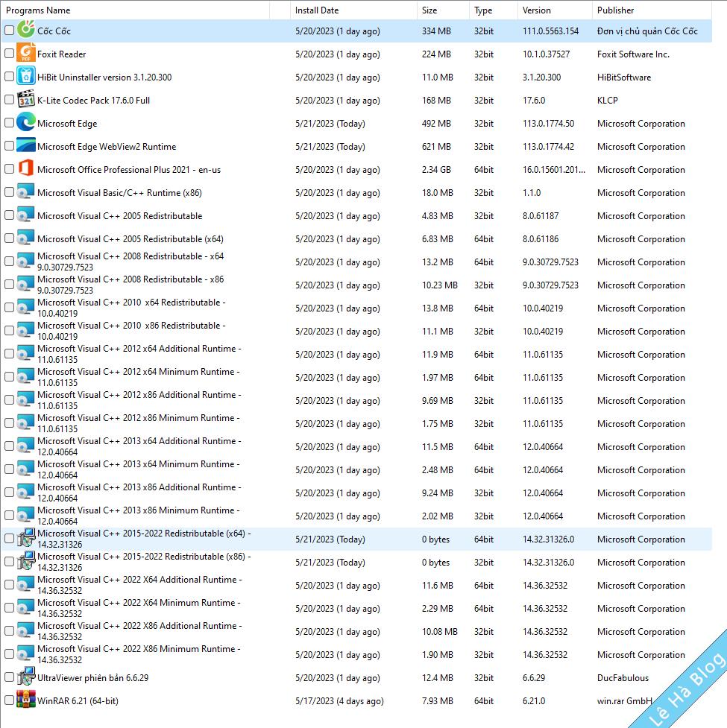Click the Visual C++ 2022 X64 Additional Runtime icon

tap(26, 584)
